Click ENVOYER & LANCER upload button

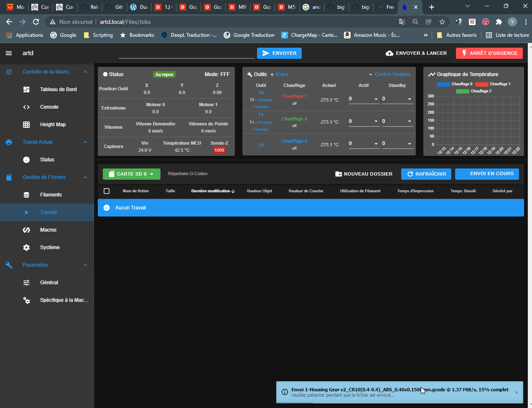[x=416, y=53]
